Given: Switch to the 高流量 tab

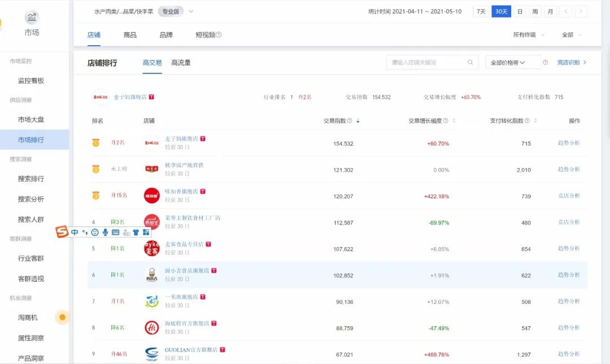Looking at the screenshot, I should [182, 63].
